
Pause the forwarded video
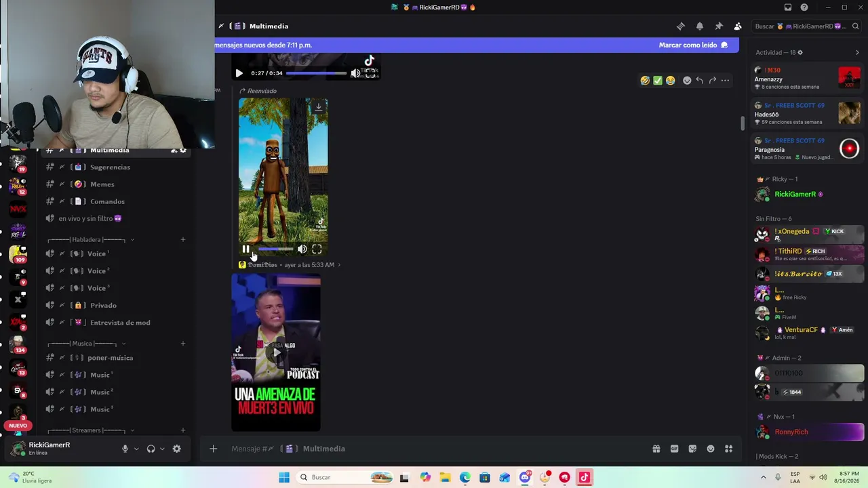(x=246, y=249)
